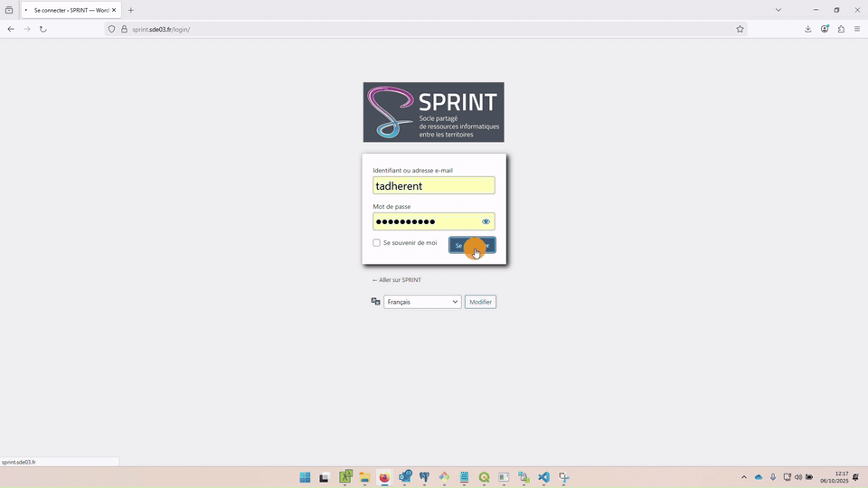
Task: Click the Identifiant username input field
Action: tap(433, 186)
